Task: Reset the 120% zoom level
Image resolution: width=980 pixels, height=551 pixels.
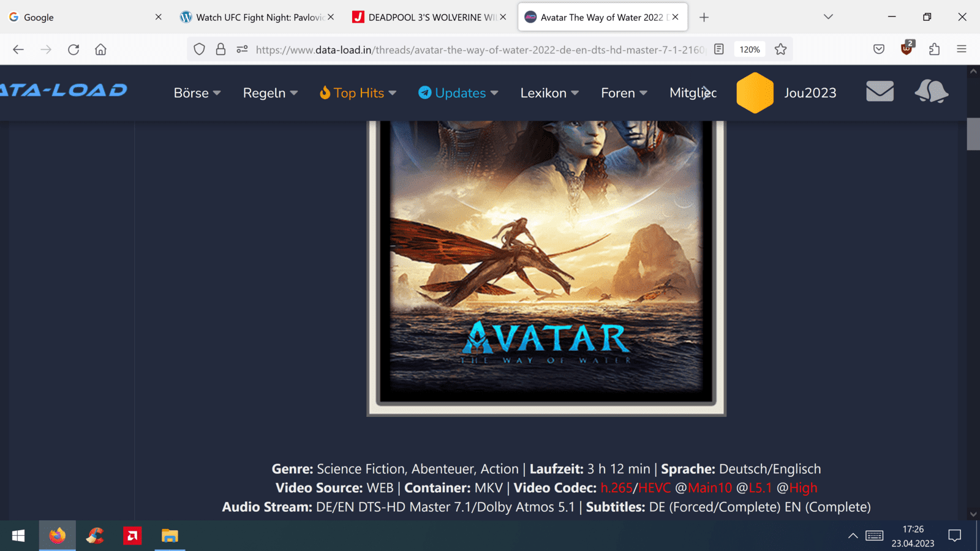Action: coord(750,50)
